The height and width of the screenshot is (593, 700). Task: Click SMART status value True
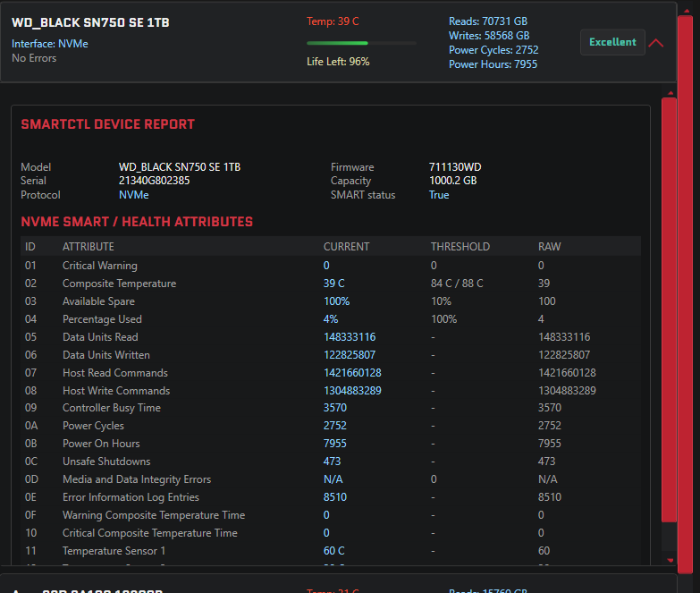439,195
